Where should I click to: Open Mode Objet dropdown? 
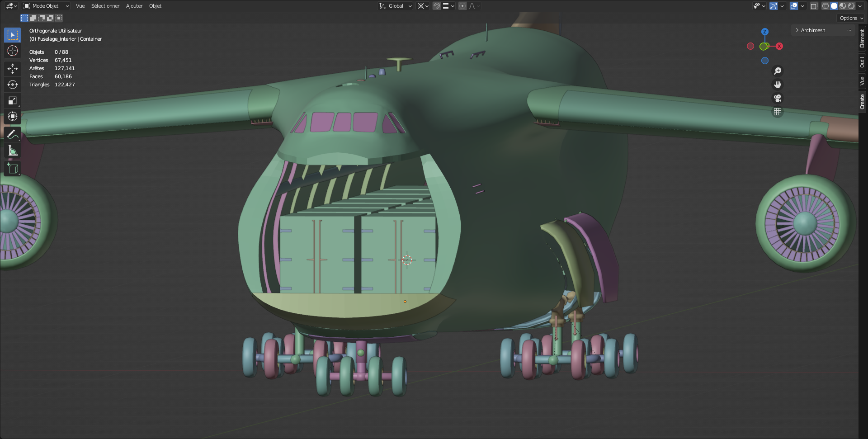46,6
